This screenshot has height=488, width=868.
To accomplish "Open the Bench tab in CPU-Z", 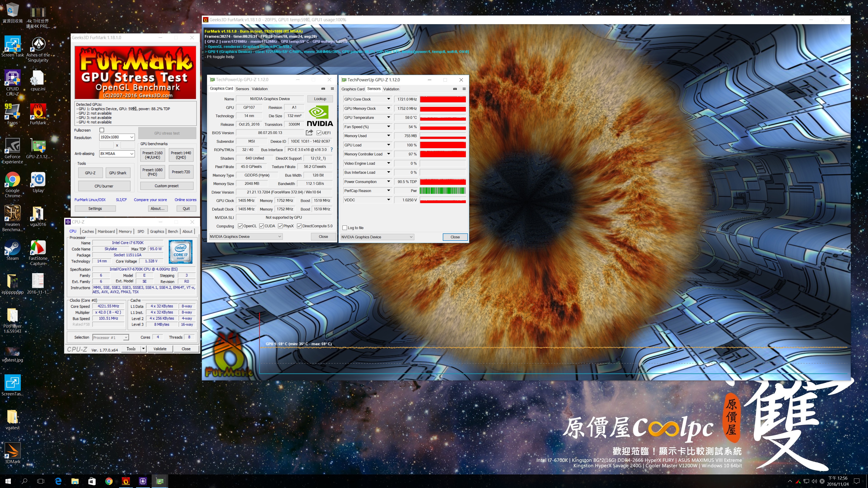I will pyautogui.click(x=173, y=231).
